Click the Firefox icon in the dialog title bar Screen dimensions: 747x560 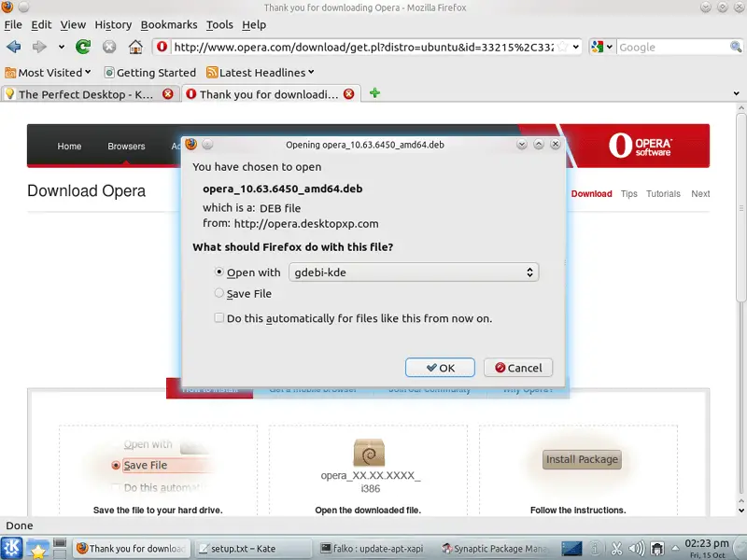[191, 144]
